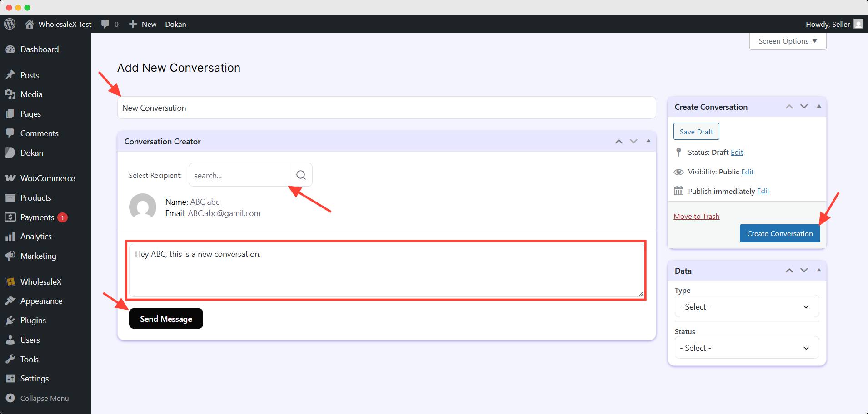Click the Posts pin icon
Image resolution: width=868 pixels, height=414 pixels.
click(x=10, y=75)
